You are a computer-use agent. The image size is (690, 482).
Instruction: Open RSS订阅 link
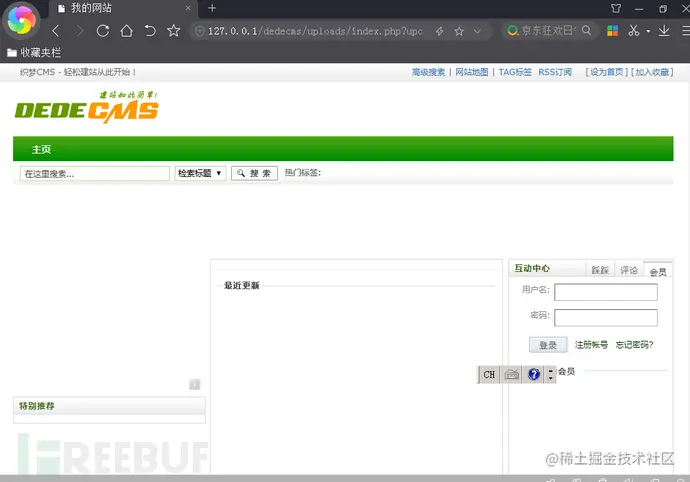coord(555,72)
